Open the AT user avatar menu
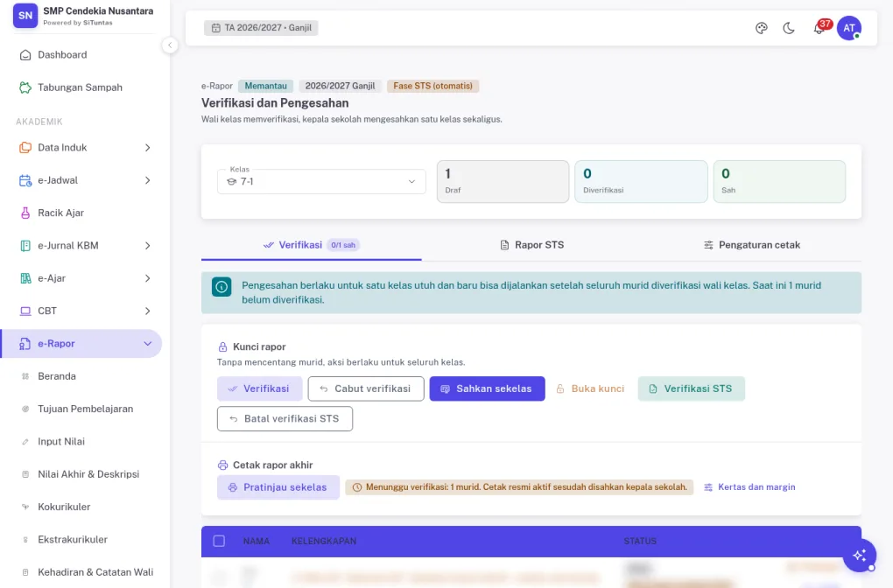 click(848, 28)
